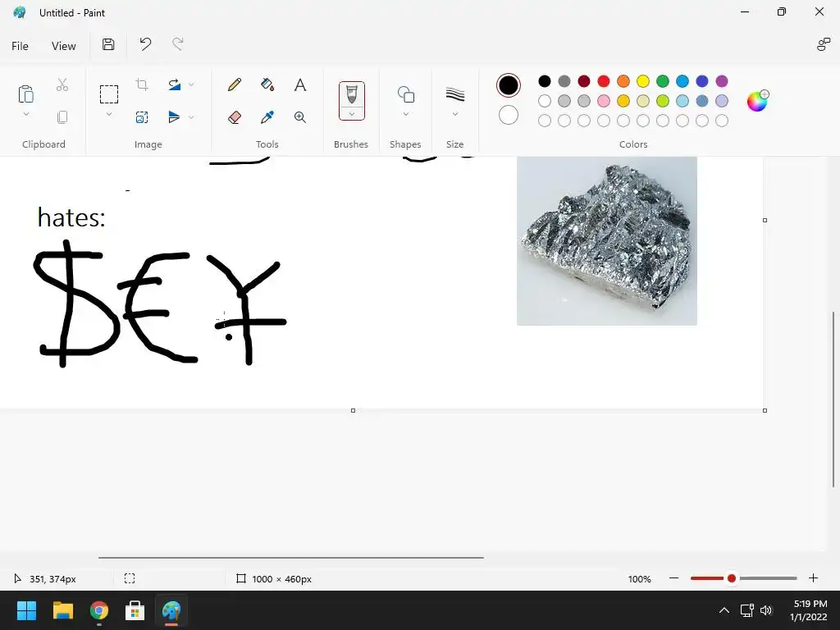This screenshot has height=630, width=840.
Task: Select the Pencil tool
Action: pos(234,84)
